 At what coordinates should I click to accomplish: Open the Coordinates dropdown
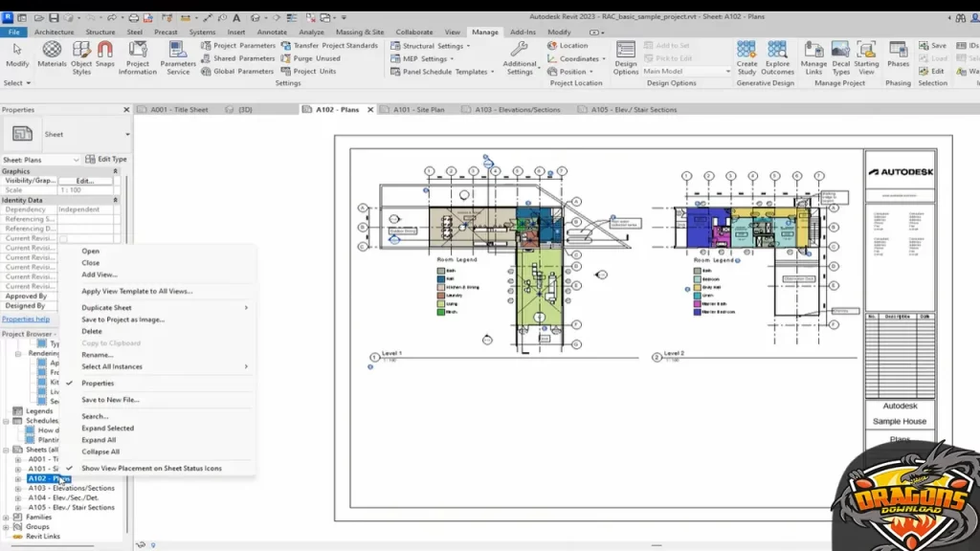(x=576, y=58)
